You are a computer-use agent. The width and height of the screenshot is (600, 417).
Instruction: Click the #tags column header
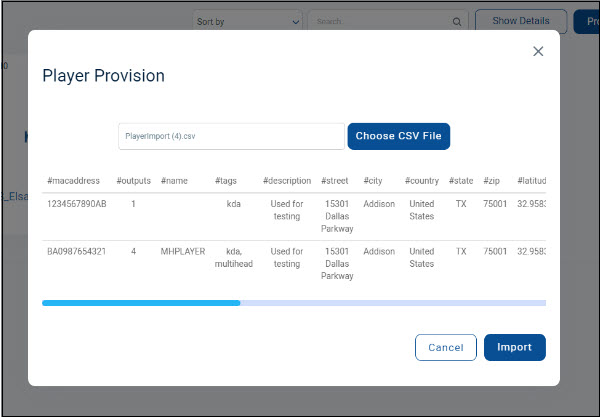pos(227,181)
